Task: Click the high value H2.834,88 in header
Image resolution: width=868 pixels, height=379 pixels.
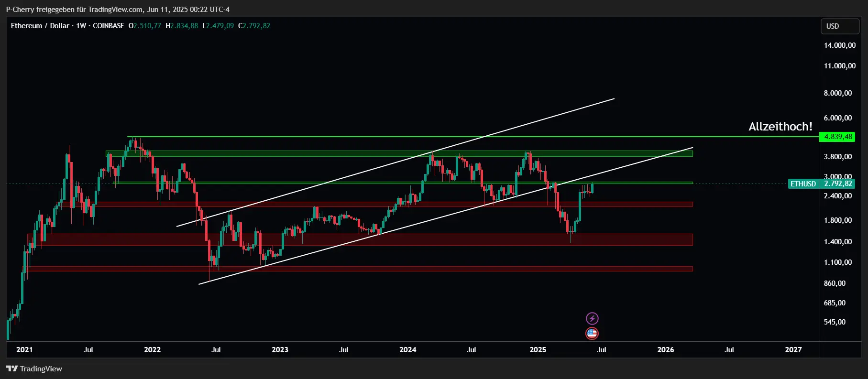Action: click(x=182, y=26)
